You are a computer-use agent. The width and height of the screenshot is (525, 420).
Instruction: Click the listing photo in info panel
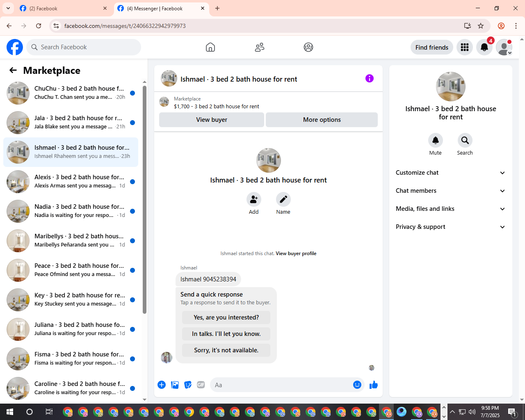coord(451,87)
